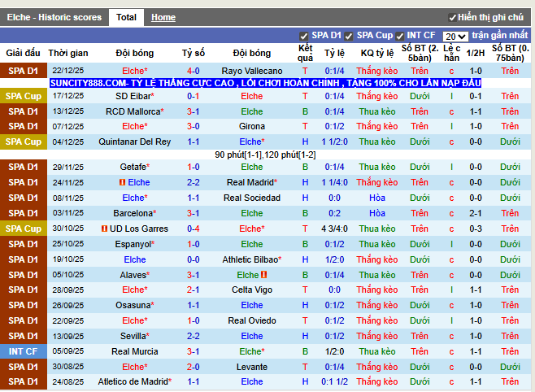Open the SUNCITY888.COM advertisement banner
Image resolution: width=535 pixels, height=392 pixels.
[265, 83]
